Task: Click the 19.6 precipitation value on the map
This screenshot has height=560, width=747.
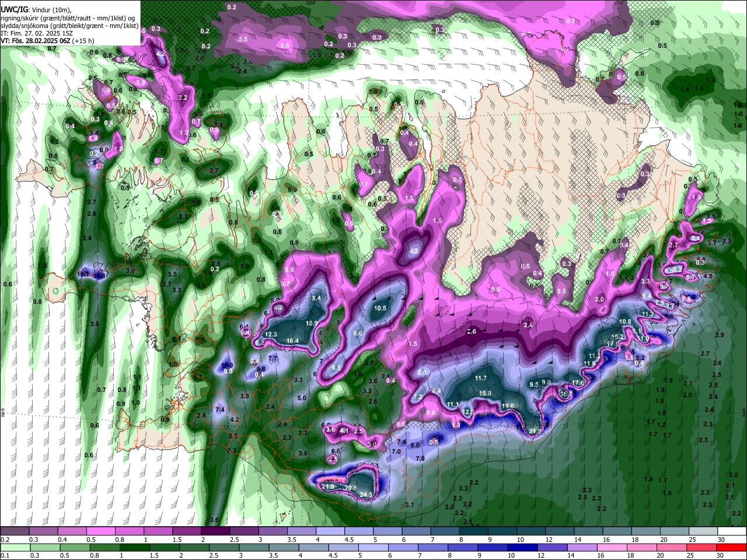Action: tap(508, 407)
